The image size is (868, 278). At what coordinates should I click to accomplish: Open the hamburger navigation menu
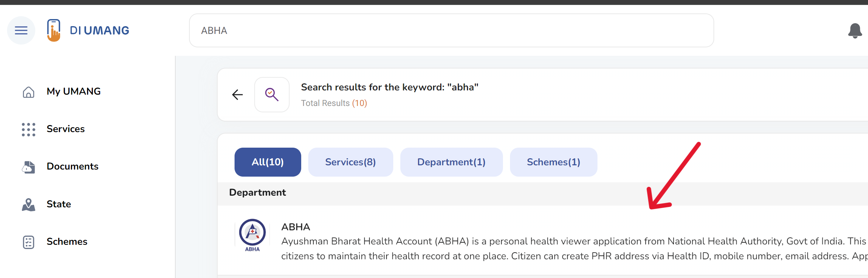pos(21,30)
